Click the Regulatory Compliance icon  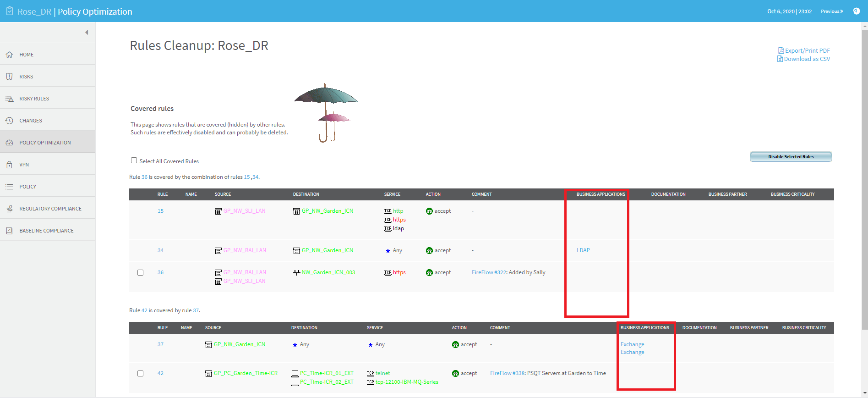9,209
